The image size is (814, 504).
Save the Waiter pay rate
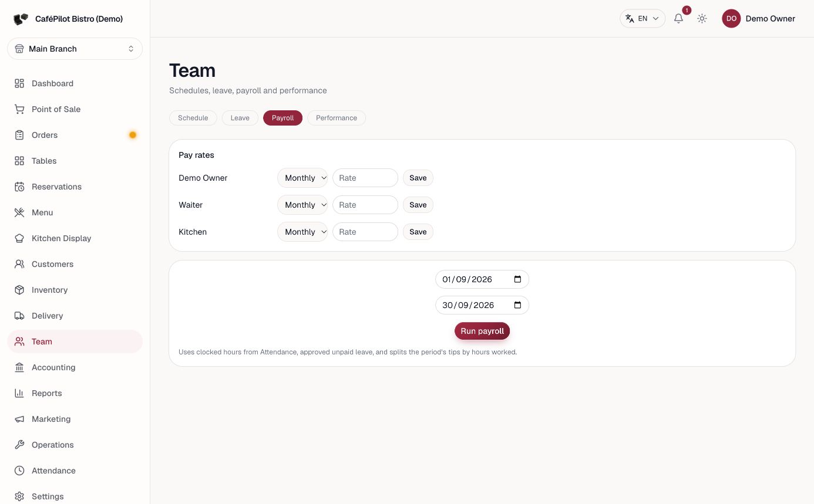coord(418,205)
